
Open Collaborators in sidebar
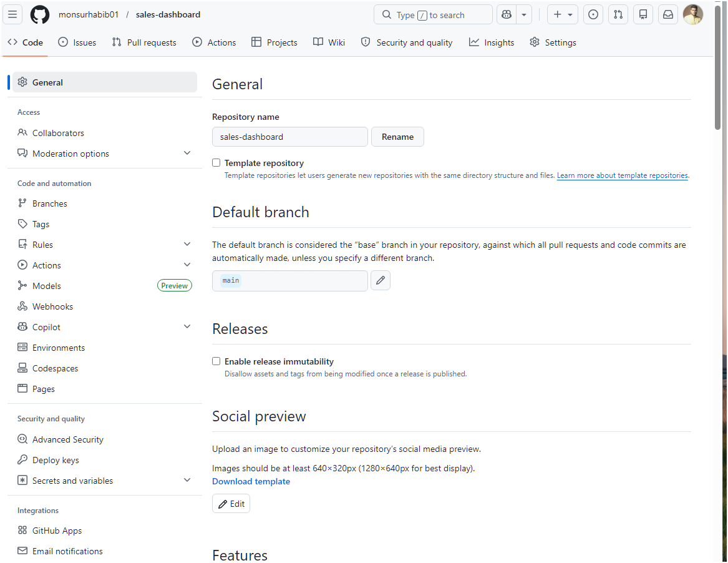[x=105, y=133]
